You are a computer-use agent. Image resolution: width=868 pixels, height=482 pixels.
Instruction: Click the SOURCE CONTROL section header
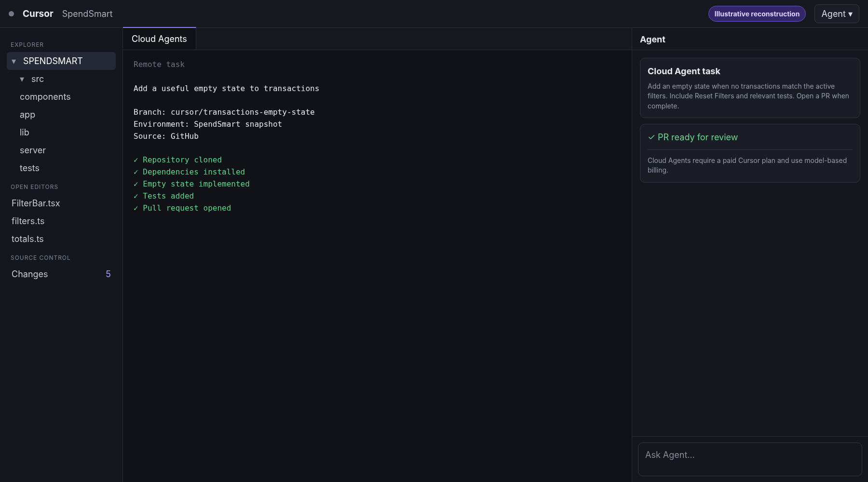[41, 258]
